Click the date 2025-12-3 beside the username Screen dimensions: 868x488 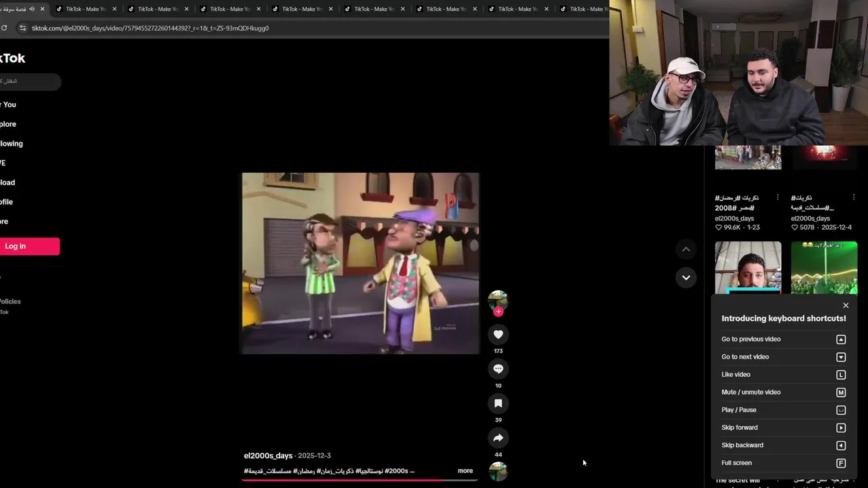(x=315, y=455)
